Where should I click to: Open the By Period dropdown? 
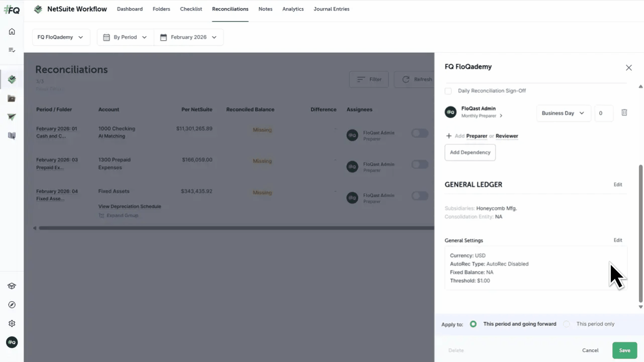coord(125,37)
